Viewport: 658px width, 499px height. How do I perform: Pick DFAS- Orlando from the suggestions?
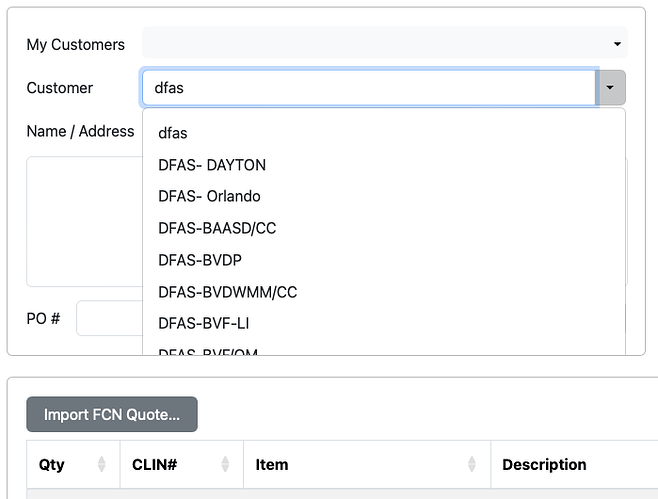tap(209, 197)
